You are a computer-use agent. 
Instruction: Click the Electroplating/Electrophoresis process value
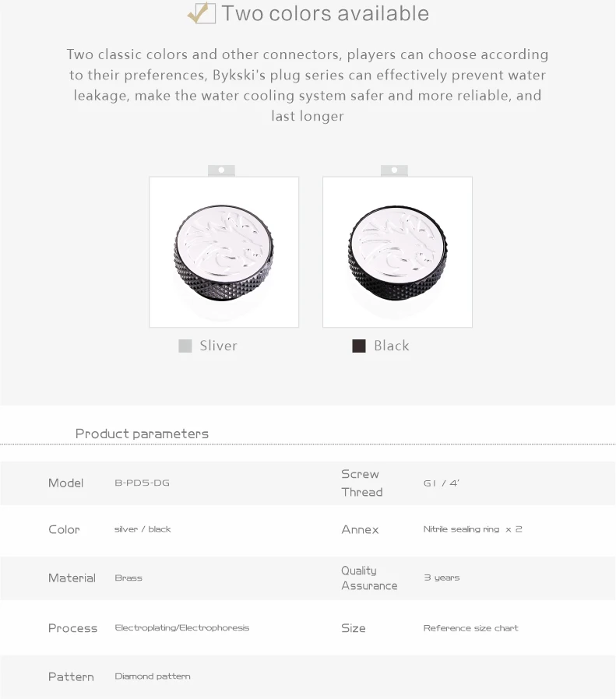(x=182, y=627)
